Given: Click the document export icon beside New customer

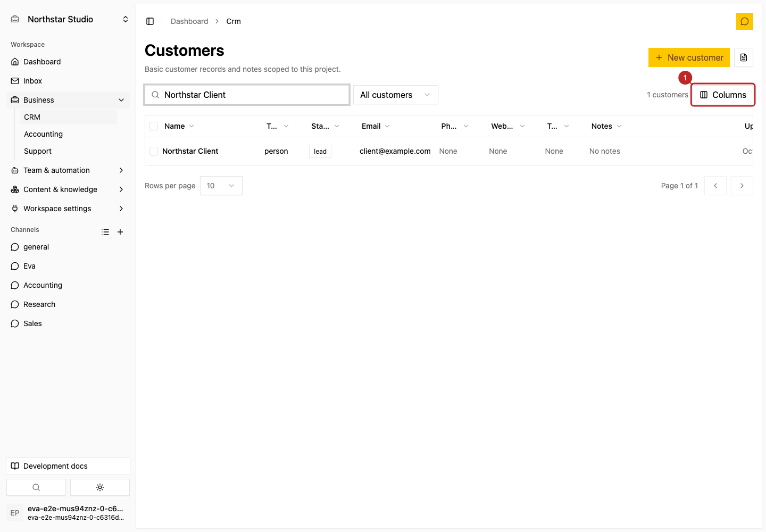Looking at the screenshot, I should tap(744, 57).
